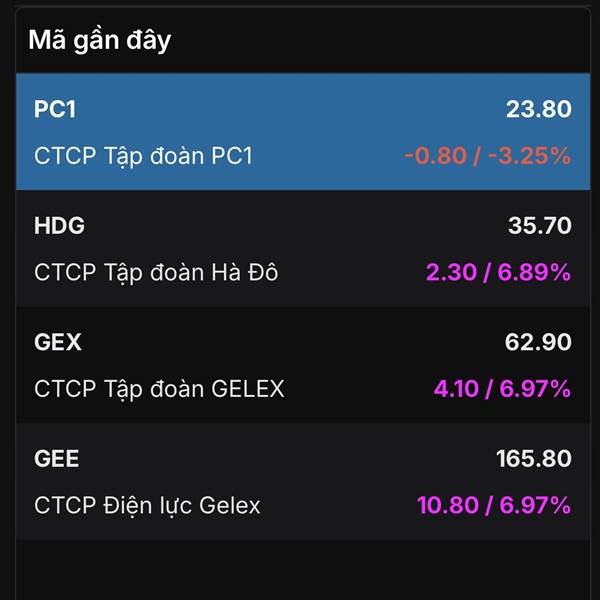Click the PC1 change -0.80 / -3.25%
Viewport: 600px width, 600px height.
487,156
